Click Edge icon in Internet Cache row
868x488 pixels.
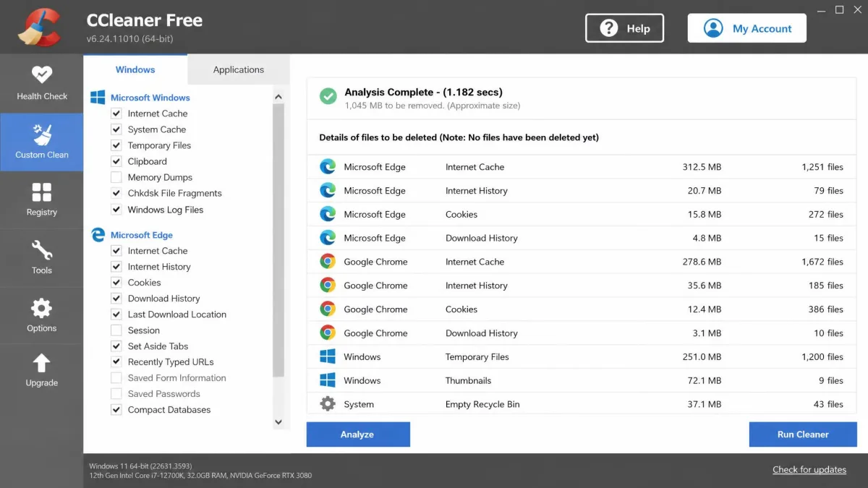pos(328,167)
